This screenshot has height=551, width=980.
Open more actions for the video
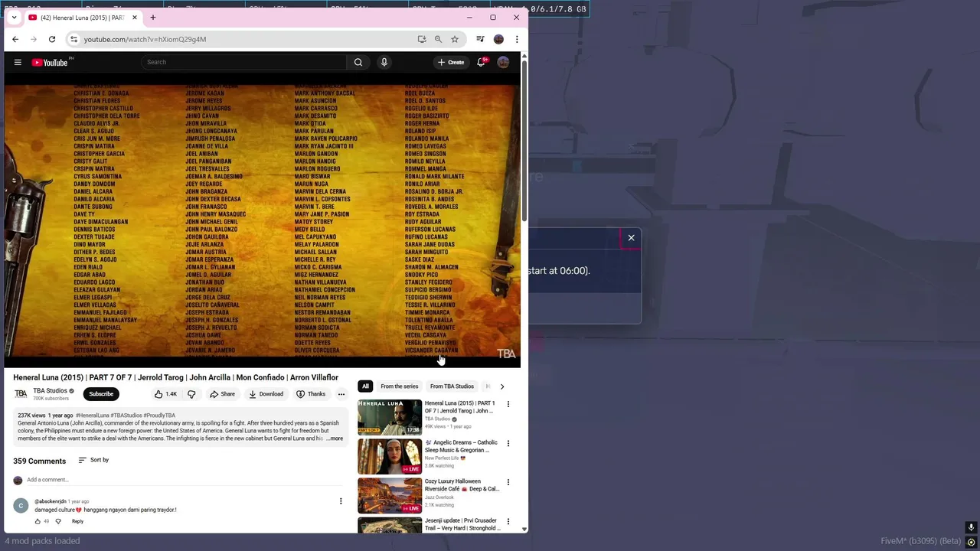click(x=341, y=394)
